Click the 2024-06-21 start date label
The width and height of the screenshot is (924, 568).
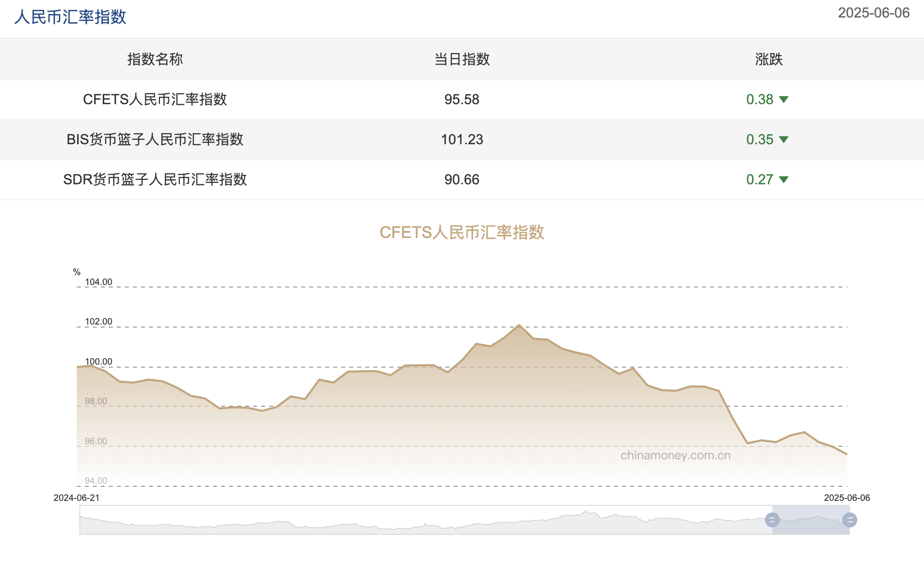[x=76, y=498]
